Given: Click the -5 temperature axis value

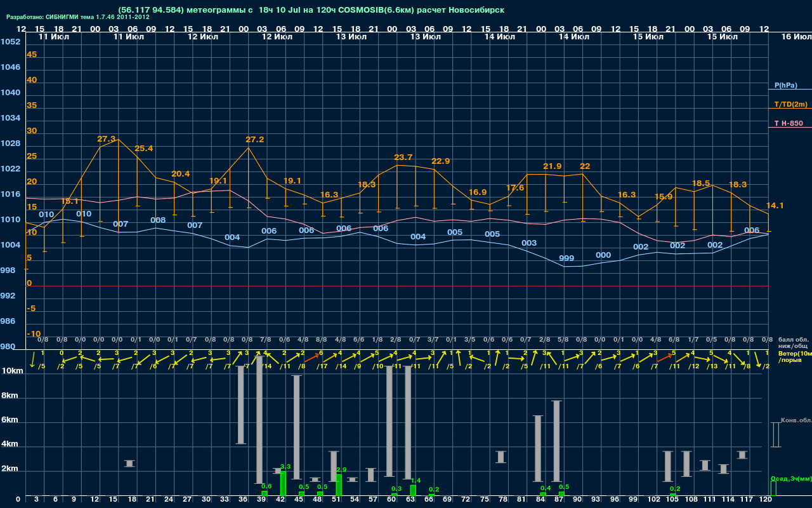Looking at the screenshot, I should 32,308.
